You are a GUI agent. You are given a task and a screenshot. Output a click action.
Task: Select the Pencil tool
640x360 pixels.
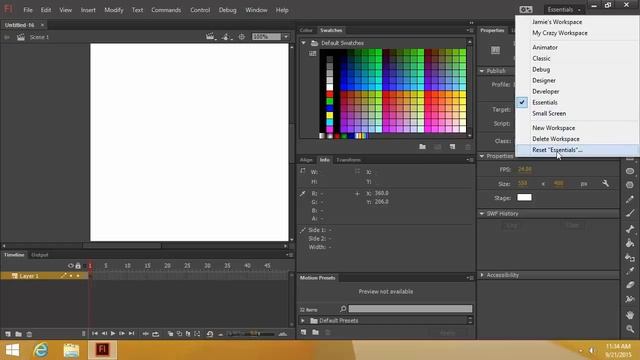click(x=630, y=199)
